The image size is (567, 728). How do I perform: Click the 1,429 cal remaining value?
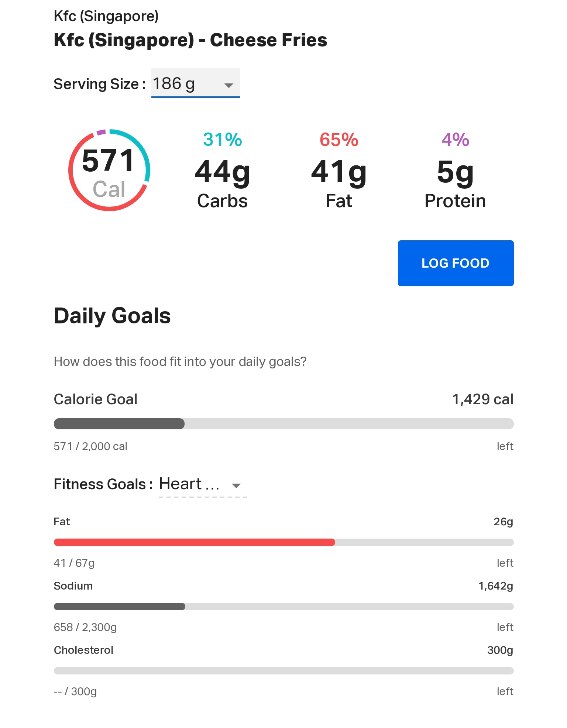click(x=483, y=399)
